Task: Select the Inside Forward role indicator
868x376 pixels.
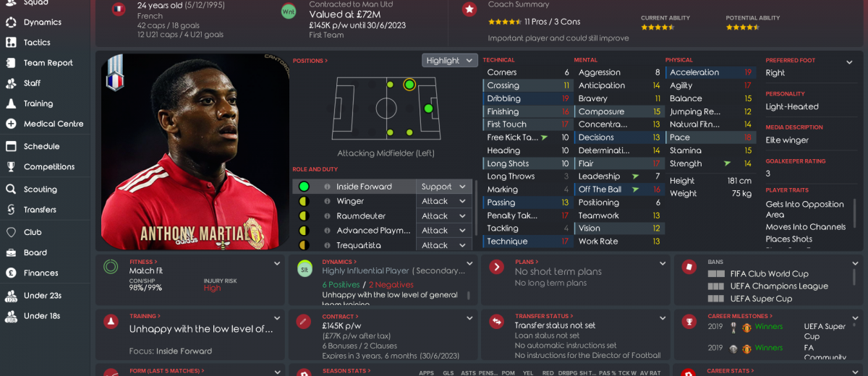Action: pyautogui.click(x=304, y=187)
